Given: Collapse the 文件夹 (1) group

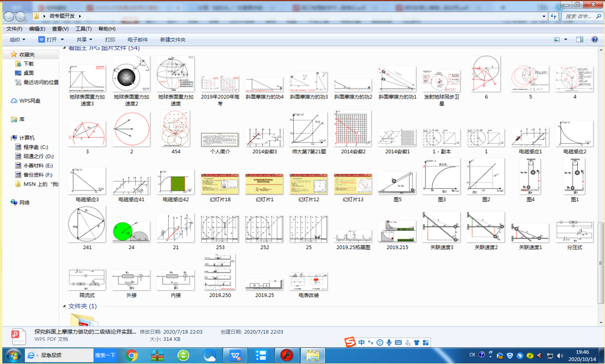Looking at the screenshot, I should pyautogui.click(x=65, y=306).
